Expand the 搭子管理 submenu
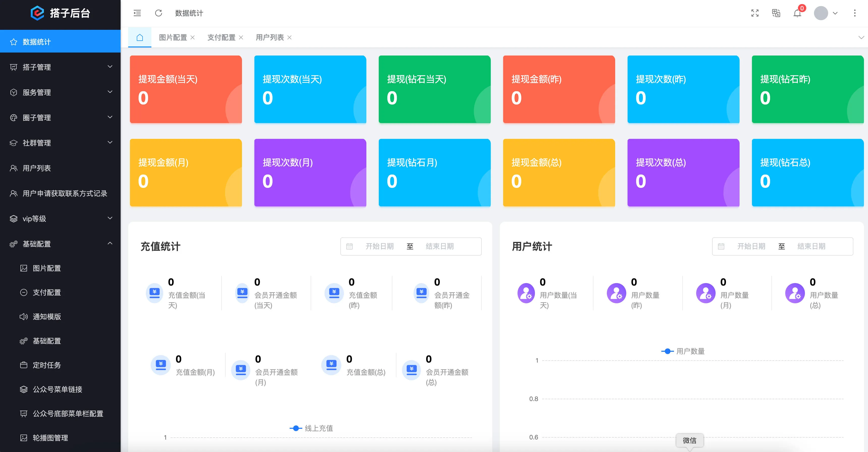868x452 pixels. pos(60,67)
